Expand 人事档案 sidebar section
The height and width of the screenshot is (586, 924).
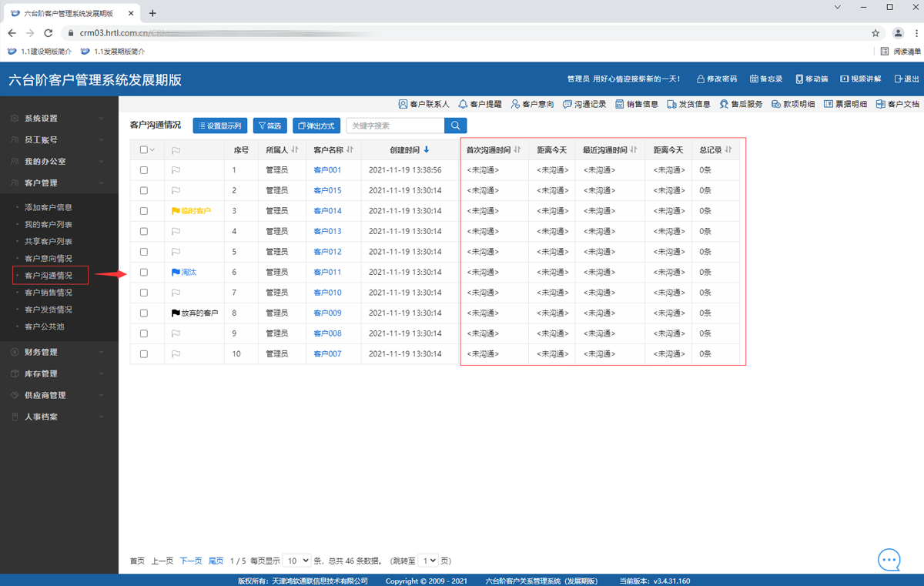coord(59,417)
